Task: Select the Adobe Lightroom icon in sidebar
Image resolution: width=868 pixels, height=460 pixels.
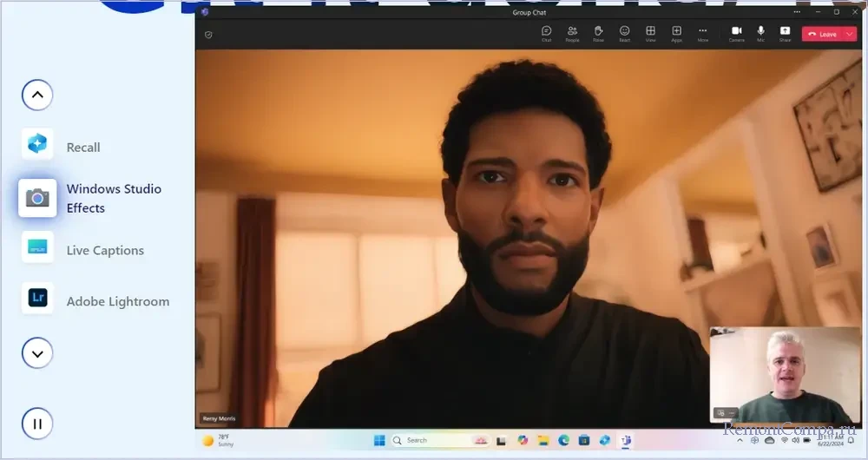Action: coord(37,298)
